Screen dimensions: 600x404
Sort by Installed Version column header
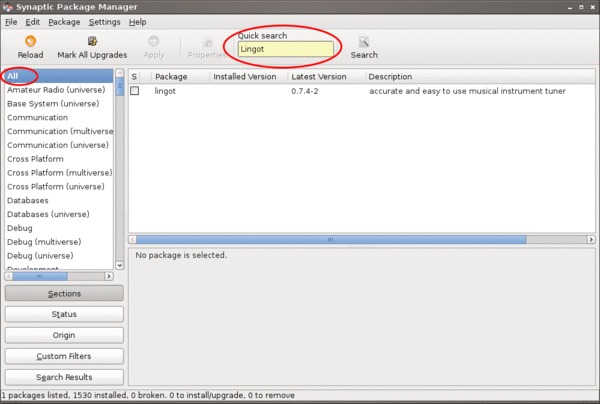[245, 76]
